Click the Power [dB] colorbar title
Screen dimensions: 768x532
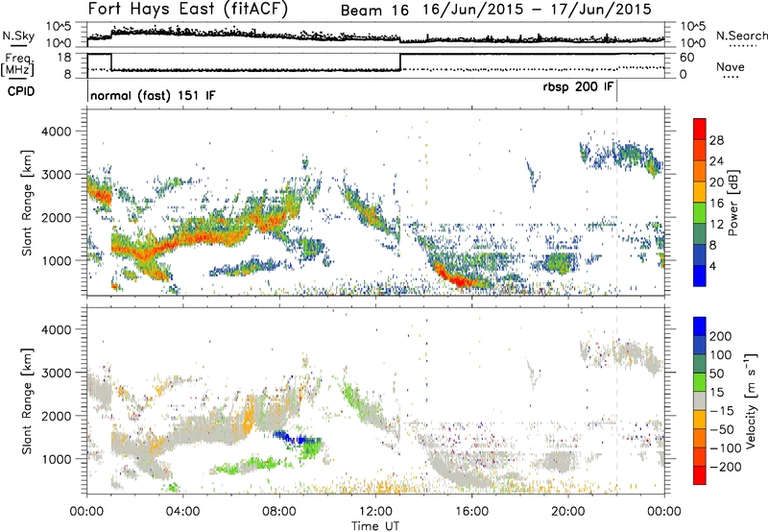point(732,203)
